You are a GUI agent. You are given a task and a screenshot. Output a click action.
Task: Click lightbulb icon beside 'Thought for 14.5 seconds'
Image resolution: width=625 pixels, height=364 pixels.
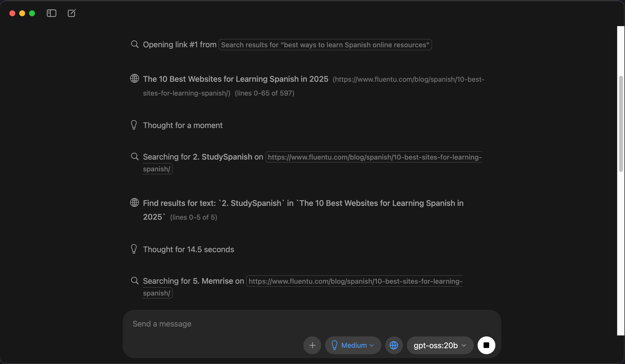[134, 249]
